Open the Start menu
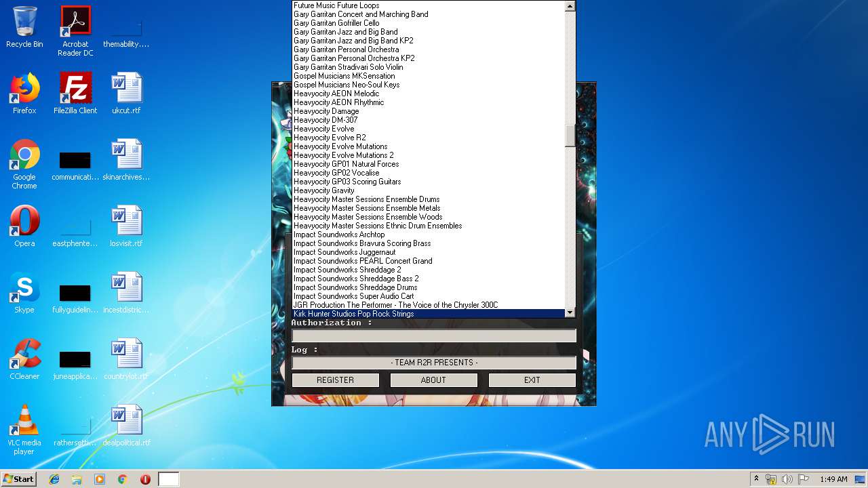Viewport: 868px width, 488px height. pyautogui.click(x=19, y=479)
